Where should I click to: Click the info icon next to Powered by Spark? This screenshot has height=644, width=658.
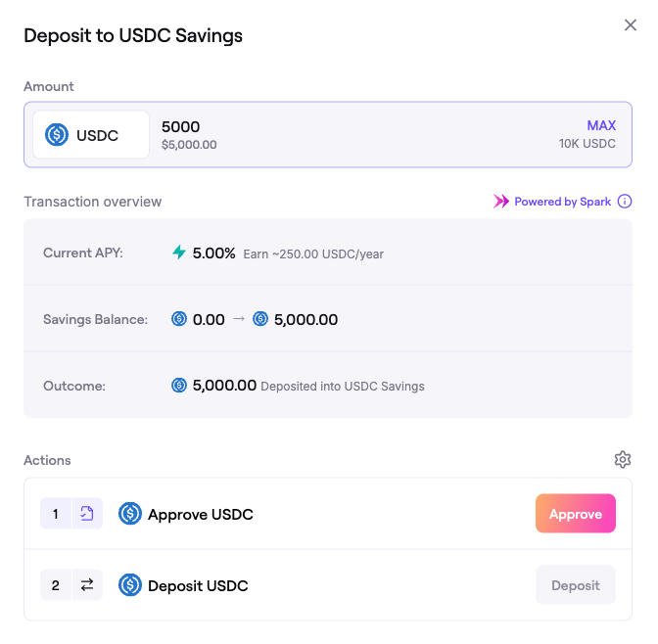tap(625, 202)
